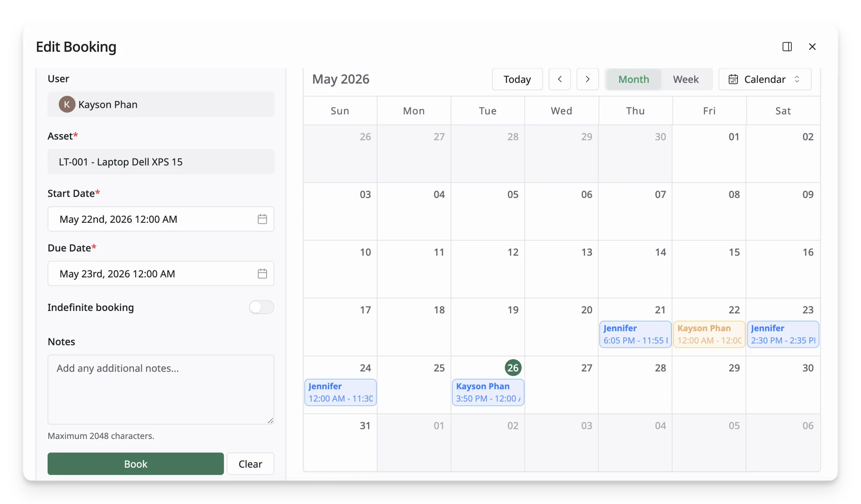Select May 01 calendar cell
The image size is (861, 504).
click(x=709, y=154)
